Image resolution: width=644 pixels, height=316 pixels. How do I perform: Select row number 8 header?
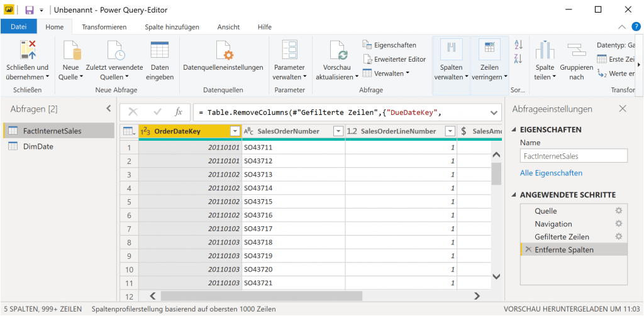point(130,242)
